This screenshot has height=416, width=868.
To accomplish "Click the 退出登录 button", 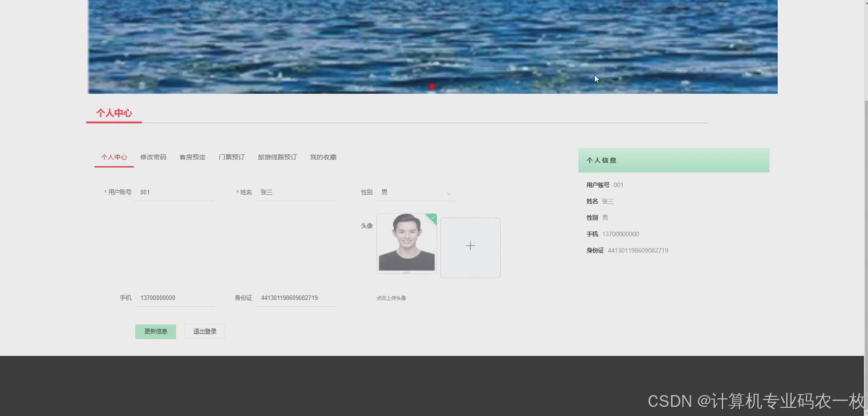I will [204, 331].
